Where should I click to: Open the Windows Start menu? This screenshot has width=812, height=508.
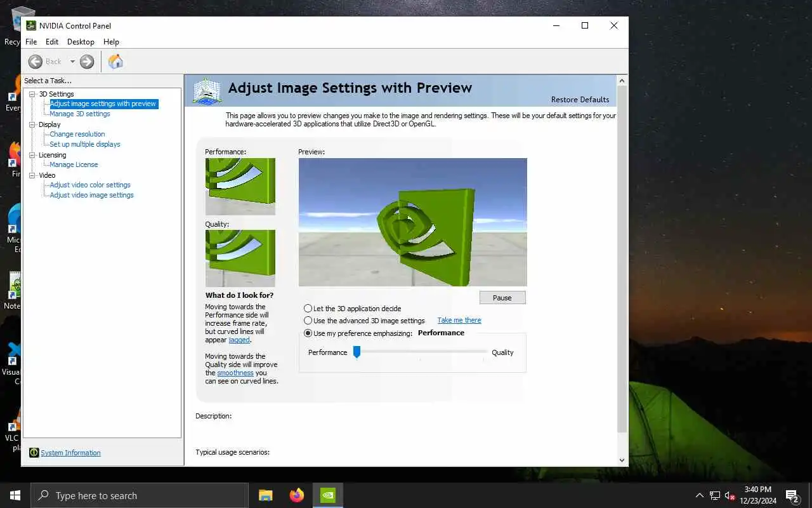pos(15,495)
